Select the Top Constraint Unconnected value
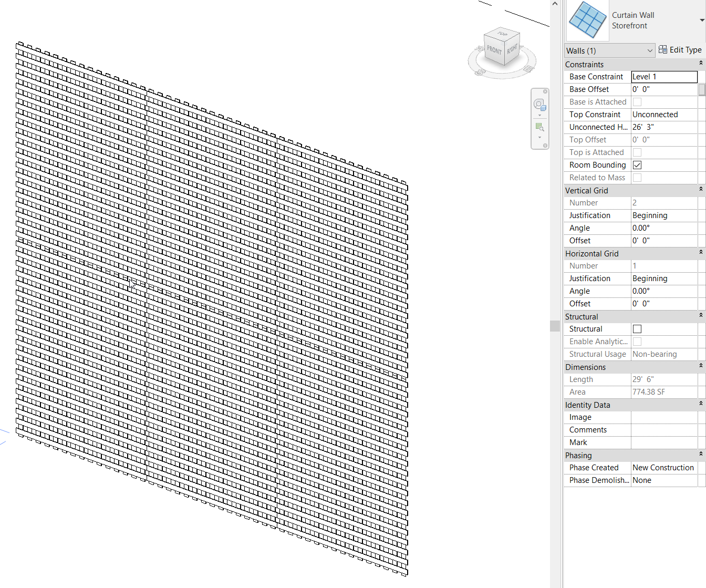The image size is (706, 588). coord(665,115)
